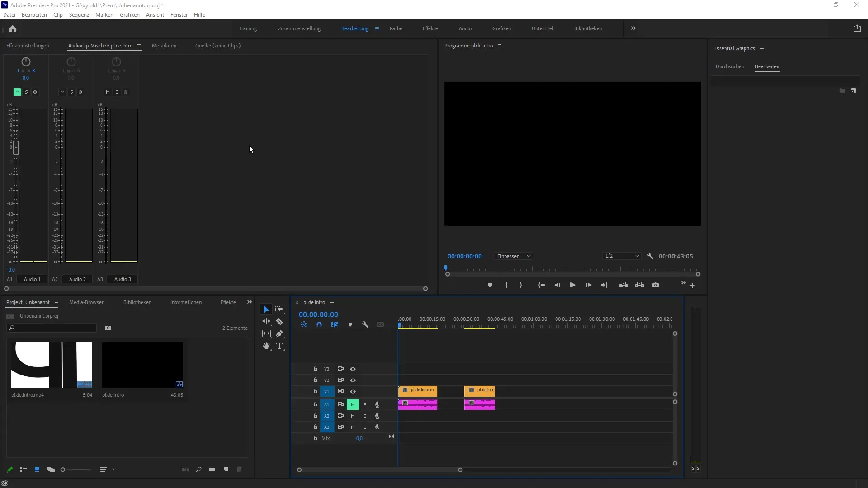Export frame with camera icon
Image resolution: width=868 pixels, height=488 pixels.
656,285
